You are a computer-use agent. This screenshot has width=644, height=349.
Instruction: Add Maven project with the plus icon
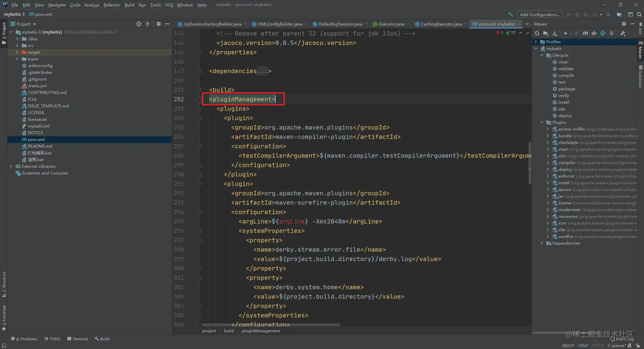click(565, 33)
